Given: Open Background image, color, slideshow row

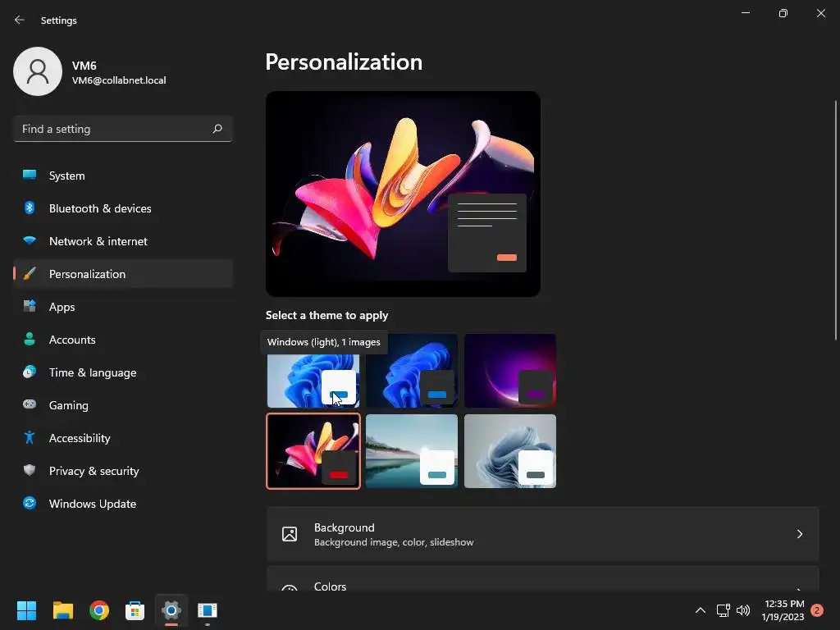Looking at the screenshot, I should click(543, 534).
